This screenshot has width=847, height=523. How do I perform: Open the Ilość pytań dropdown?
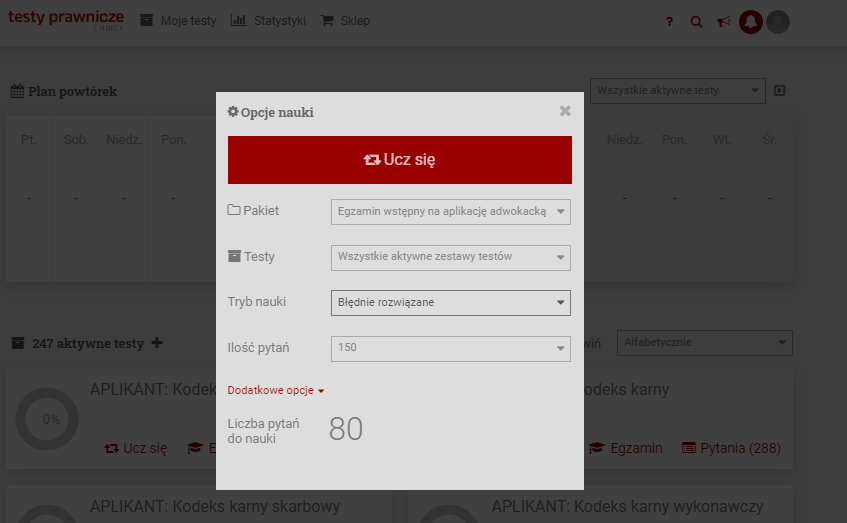451,348
